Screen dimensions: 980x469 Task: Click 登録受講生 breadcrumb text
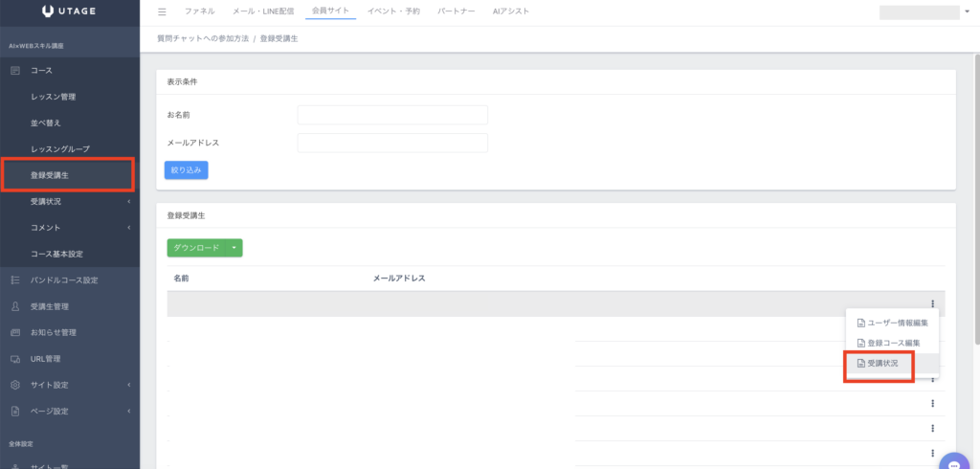point(278,39)
